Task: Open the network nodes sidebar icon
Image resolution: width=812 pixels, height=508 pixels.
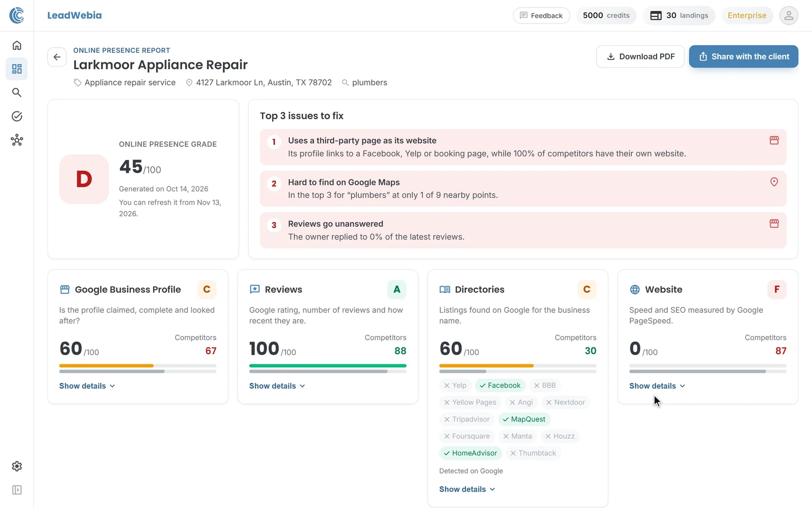Action: pyautogui.click(x=17, y=140)
